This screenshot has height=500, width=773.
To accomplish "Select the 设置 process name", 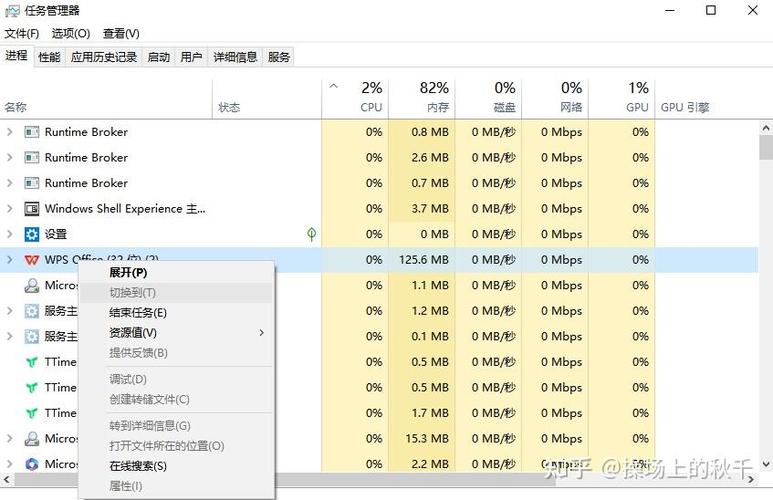I will point(56,234).
